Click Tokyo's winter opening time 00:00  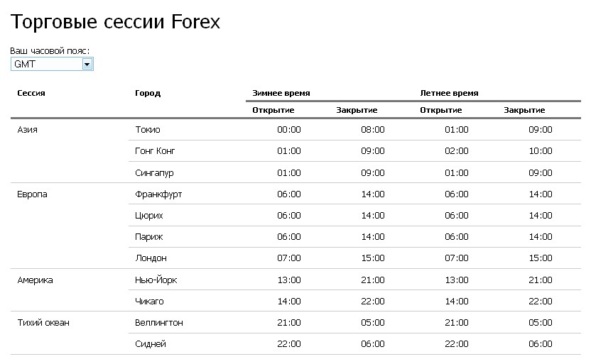tap(289, 130)
